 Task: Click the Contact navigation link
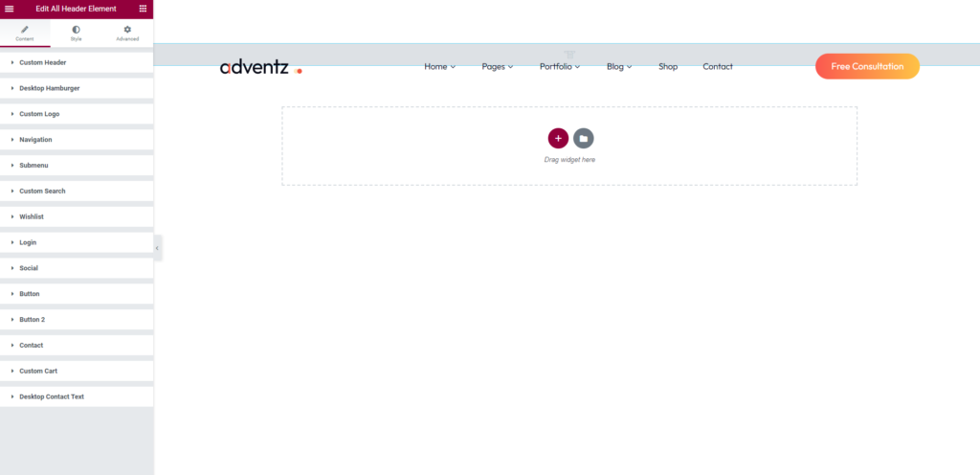click(x=718, y=67)
